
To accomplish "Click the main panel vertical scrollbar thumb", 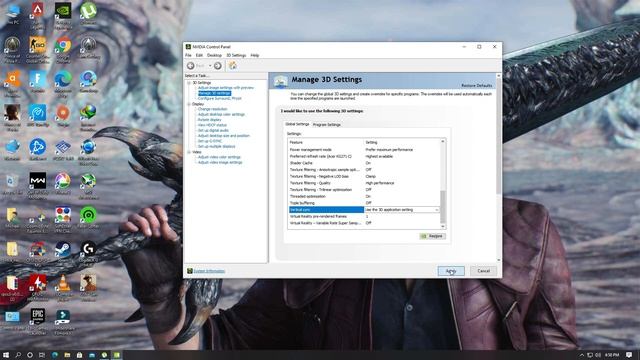I will pos(498,137).
